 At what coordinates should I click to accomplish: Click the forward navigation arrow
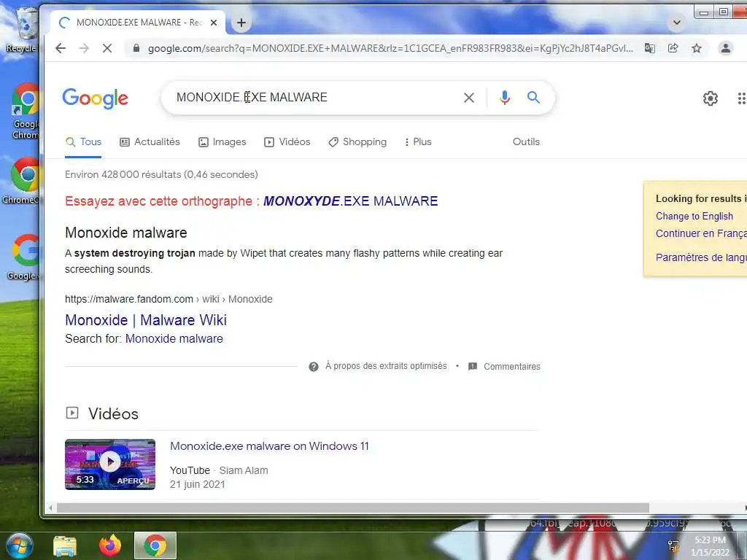(84, 48)
